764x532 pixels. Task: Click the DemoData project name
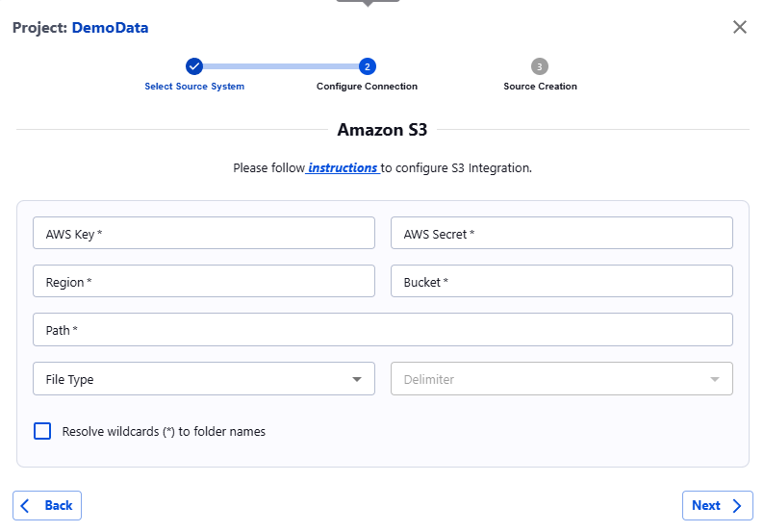click(x=110, y=28)
